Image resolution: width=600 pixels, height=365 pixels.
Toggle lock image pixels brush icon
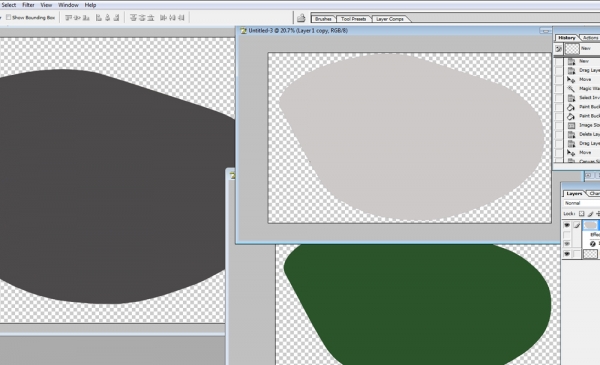(x=590, y=214)
